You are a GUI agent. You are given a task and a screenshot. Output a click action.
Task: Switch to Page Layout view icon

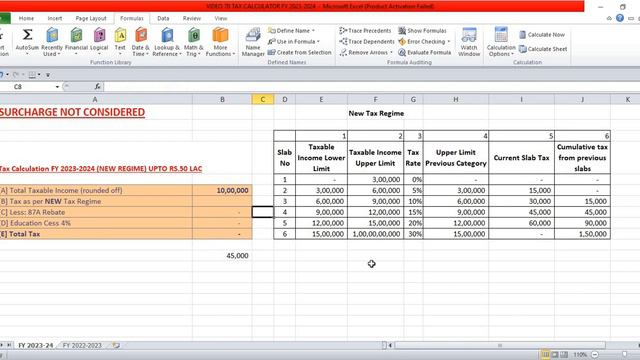point(555,355)
